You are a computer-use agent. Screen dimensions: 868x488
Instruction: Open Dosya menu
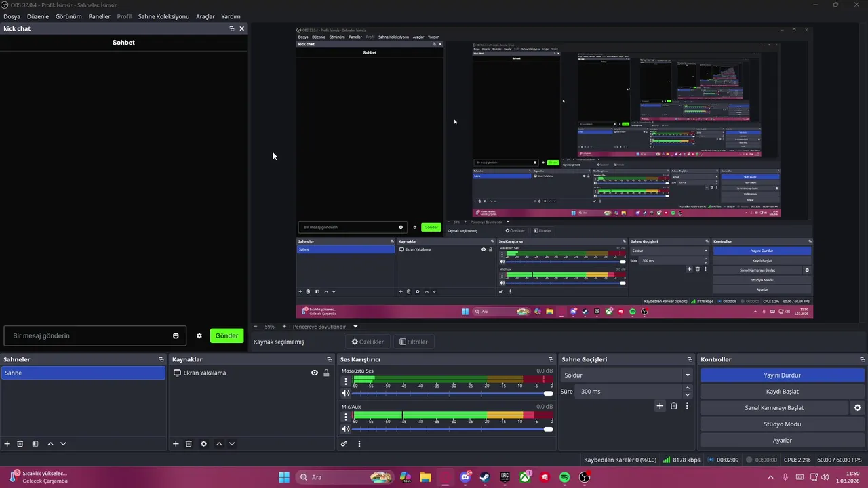(12, 16)
